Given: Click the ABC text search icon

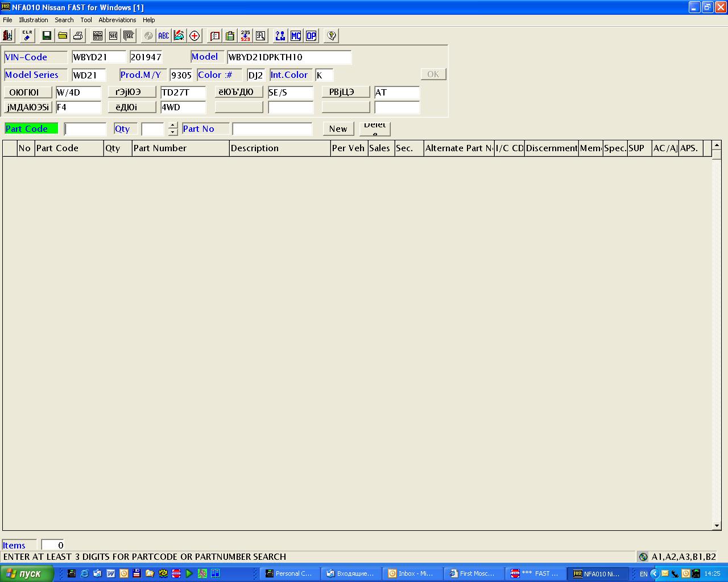Looking at the screenshot, I should tap(164, 36).
